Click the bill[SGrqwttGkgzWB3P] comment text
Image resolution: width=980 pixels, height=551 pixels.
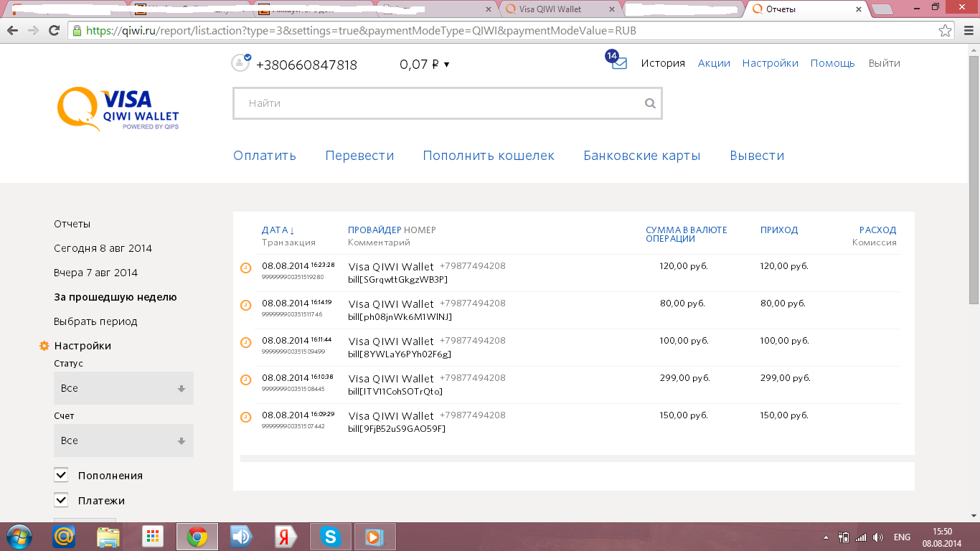[397, 279]
